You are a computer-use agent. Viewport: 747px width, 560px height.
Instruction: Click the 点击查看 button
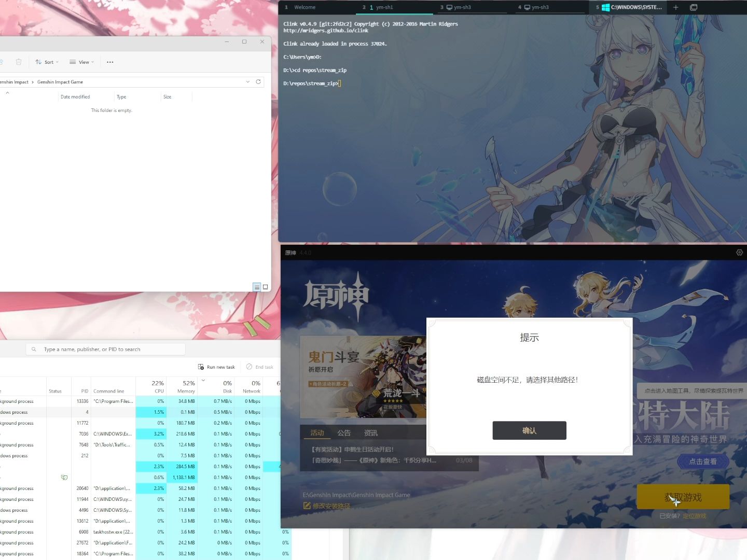coord(702,461)
